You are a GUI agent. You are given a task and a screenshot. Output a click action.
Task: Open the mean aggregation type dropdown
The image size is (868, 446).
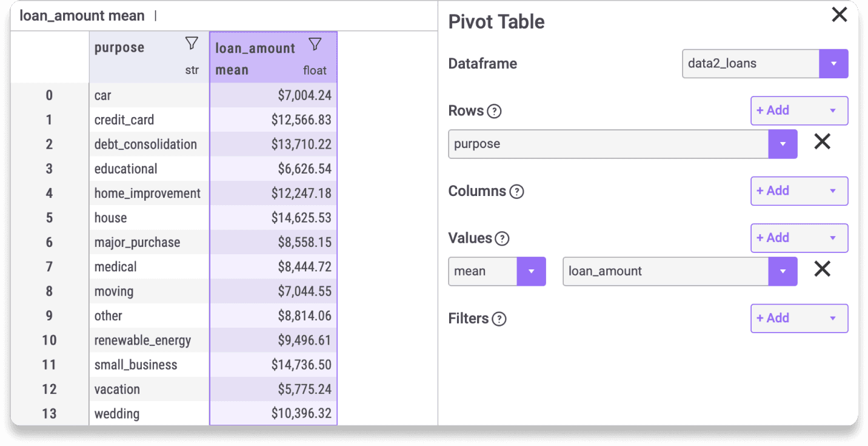click(531, 271)
